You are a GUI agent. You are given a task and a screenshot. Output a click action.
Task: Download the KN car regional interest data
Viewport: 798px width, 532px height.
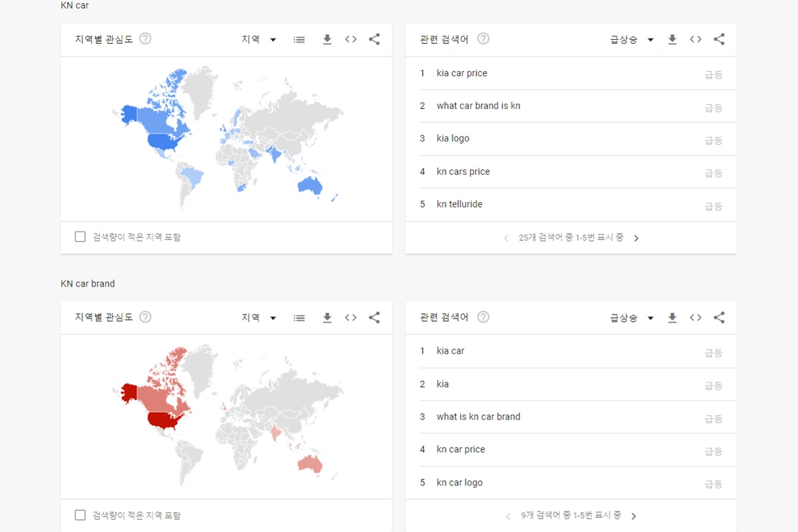327,39
